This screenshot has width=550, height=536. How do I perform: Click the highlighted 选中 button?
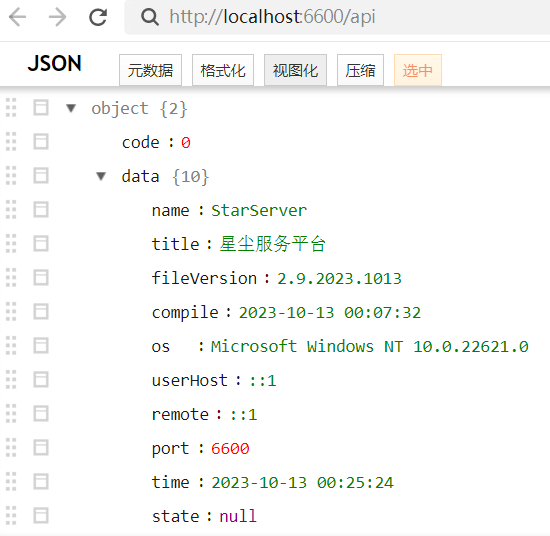[x=418, y=70]
